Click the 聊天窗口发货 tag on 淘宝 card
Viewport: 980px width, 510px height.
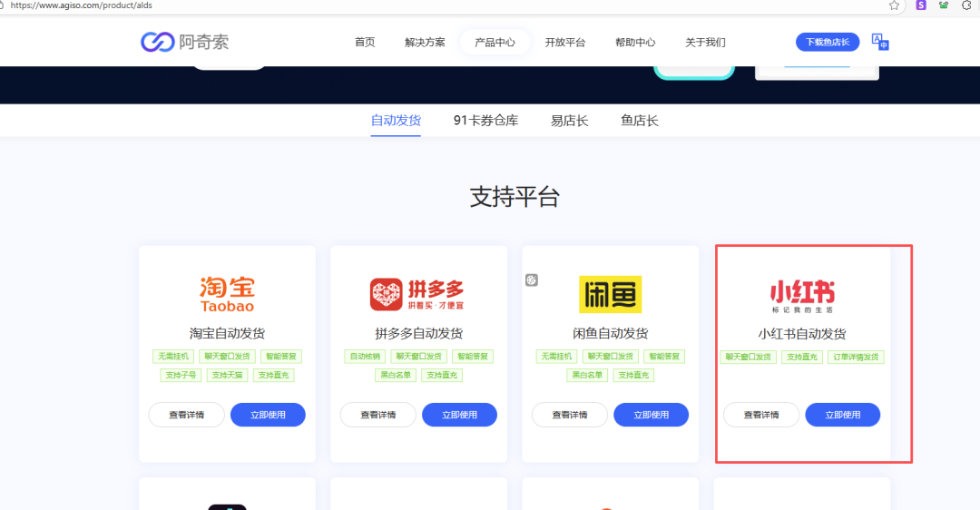point(227,357)
